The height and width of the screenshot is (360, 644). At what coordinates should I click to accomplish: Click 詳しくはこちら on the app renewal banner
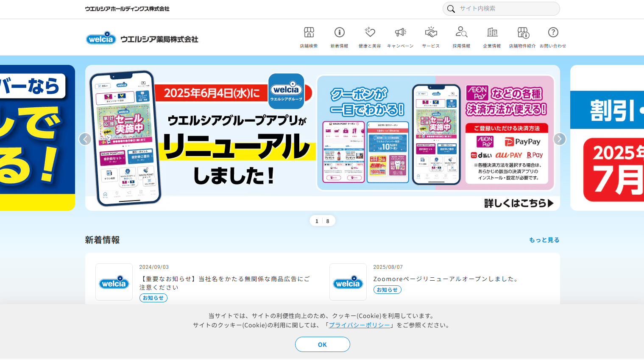[519, 203]
